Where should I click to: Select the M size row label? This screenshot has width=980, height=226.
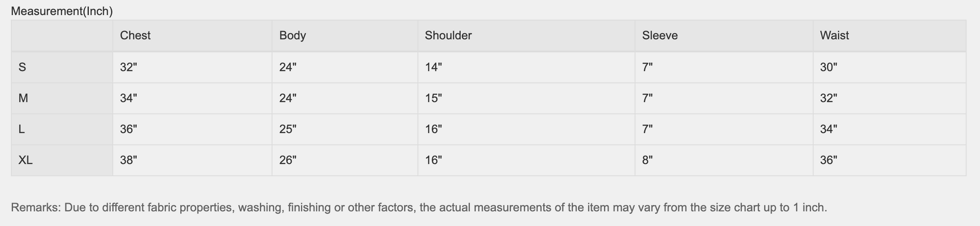[x=23, y=98]
